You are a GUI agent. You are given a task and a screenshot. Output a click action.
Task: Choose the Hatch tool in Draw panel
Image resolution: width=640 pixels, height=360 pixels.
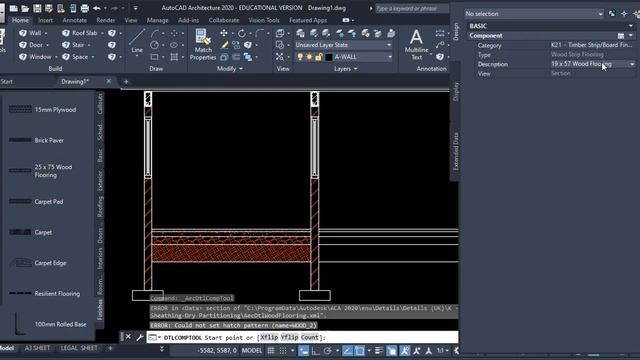coord(174,57)
